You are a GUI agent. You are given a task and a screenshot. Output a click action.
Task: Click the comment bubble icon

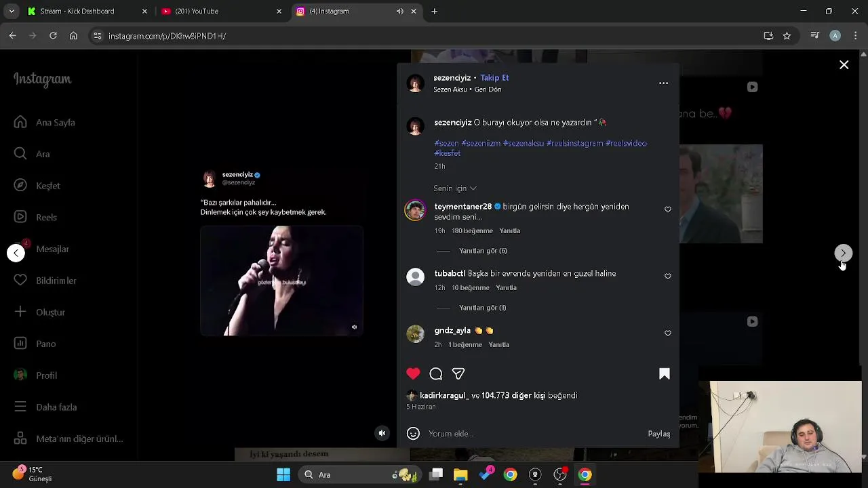tap(436, 373)
